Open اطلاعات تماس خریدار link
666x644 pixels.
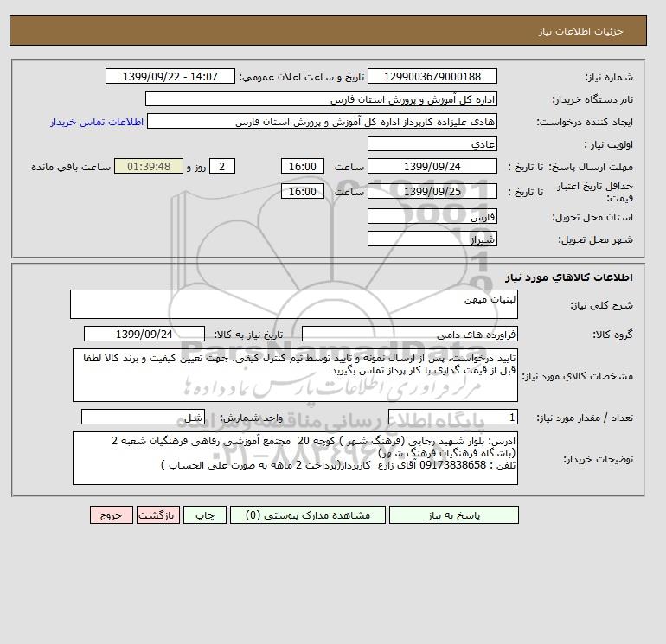97,122
